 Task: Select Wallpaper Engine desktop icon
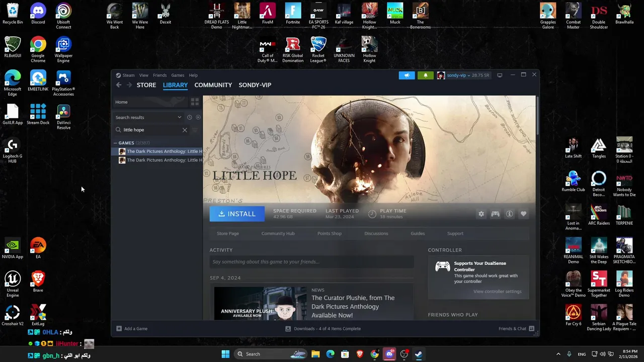63,50
